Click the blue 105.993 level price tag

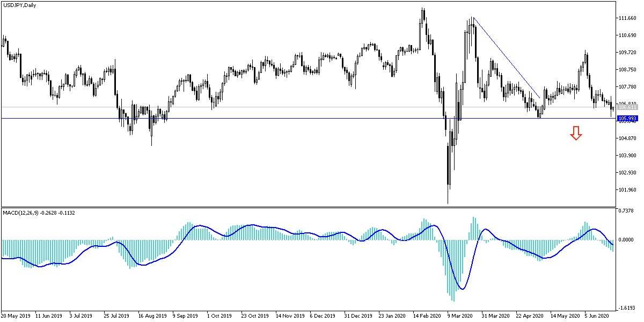tap(627, 118)
